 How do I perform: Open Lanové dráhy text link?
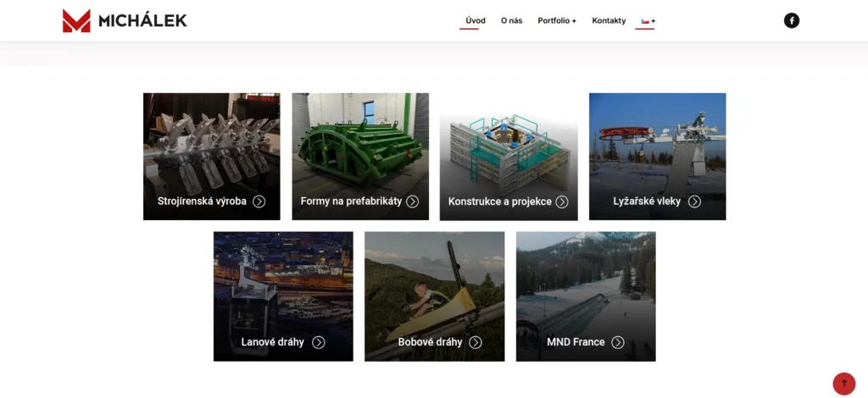click(x=272, y=342)
